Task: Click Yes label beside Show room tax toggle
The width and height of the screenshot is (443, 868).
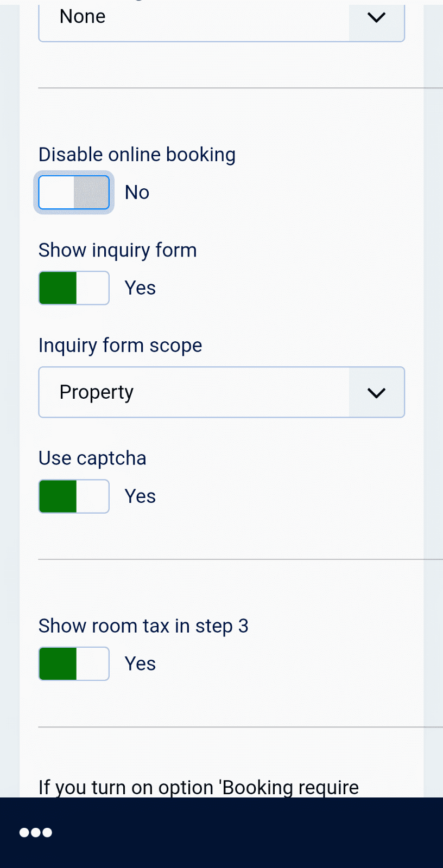Action: [x=140, y=664]
